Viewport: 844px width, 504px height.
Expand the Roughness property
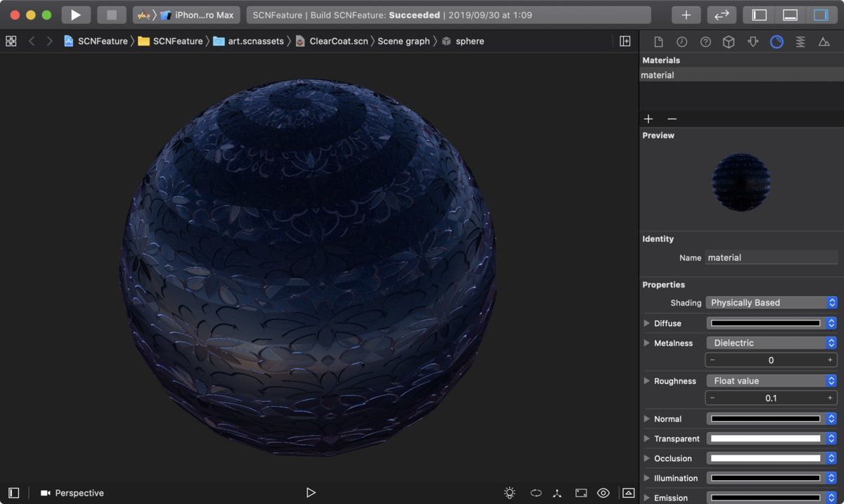[647, 381]
